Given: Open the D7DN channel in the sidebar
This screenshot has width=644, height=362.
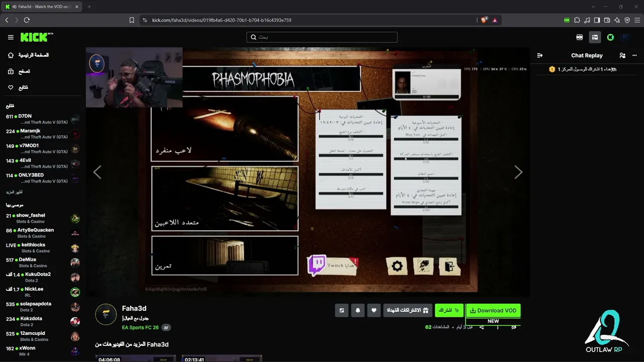Looking at the screenshot, I should click(43, 119).
